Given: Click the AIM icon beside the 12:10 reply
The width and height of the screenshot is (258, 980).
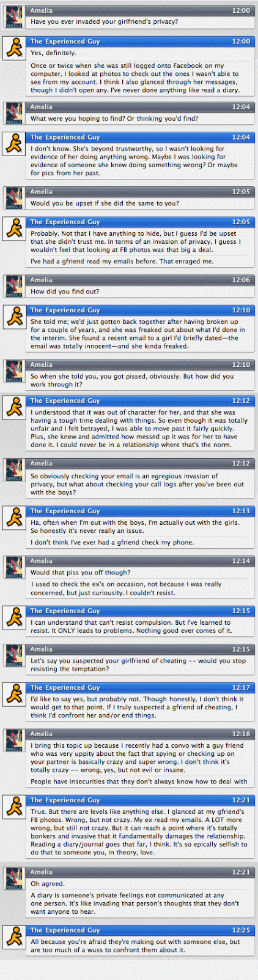Looking at the screenshot, I should coord(14,317).
